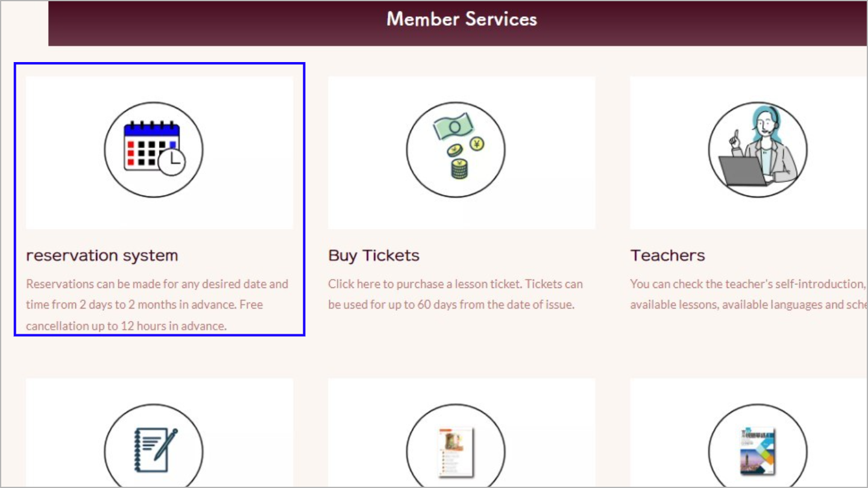868x488 pixels.
Task: Click the "Member Services" header banner
Action: [461, 19]
